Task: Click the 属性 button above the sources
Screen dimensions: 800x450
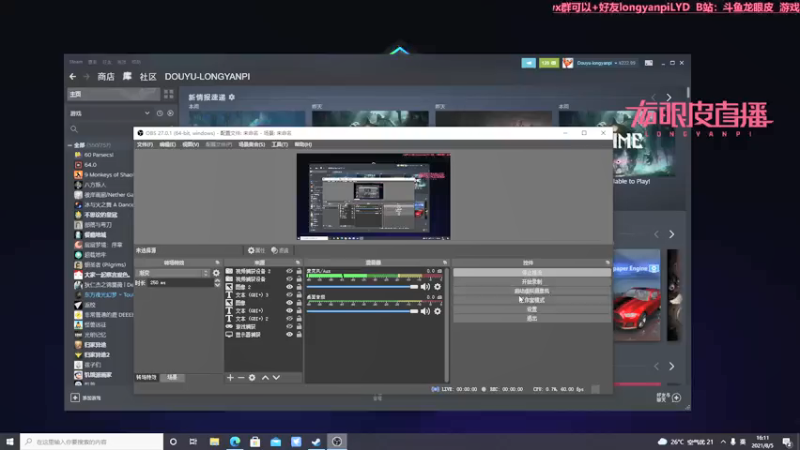Action: click(256, 251)
